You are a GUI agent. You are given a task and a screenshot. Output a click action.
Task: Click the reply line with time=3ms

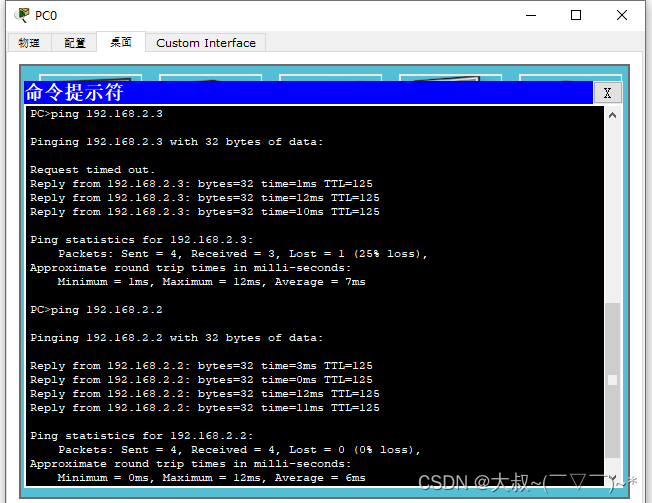[201, 366]
